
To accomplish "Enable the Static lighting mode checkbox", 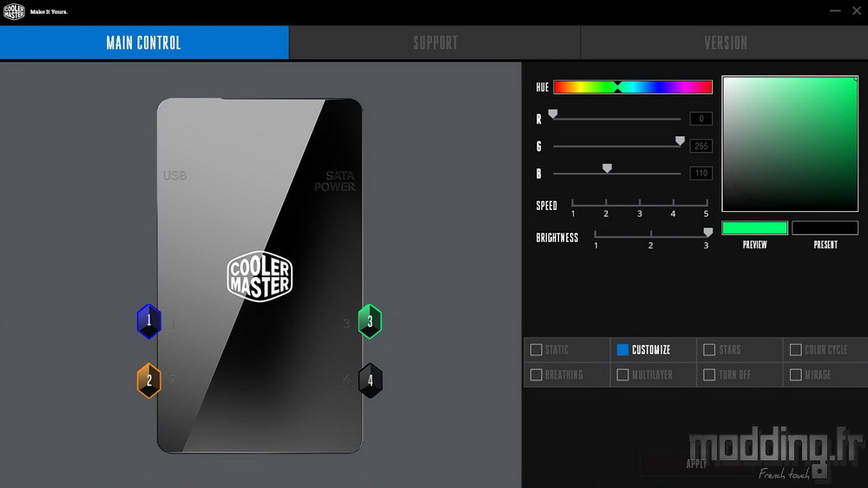I will click(x=536, y=350).
